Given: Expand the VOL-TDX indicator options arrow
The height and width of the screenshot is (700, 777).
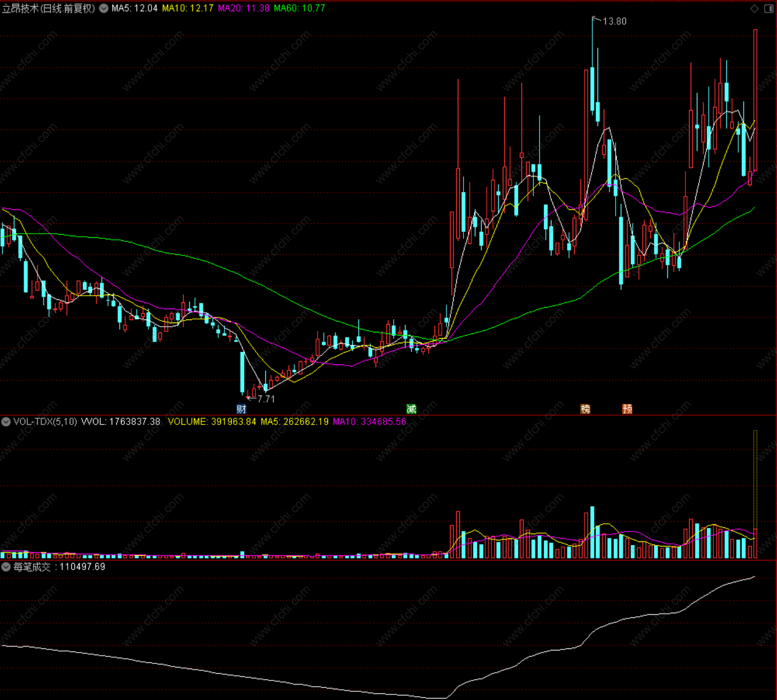Looking at the screenshot, I should point(6,422).
